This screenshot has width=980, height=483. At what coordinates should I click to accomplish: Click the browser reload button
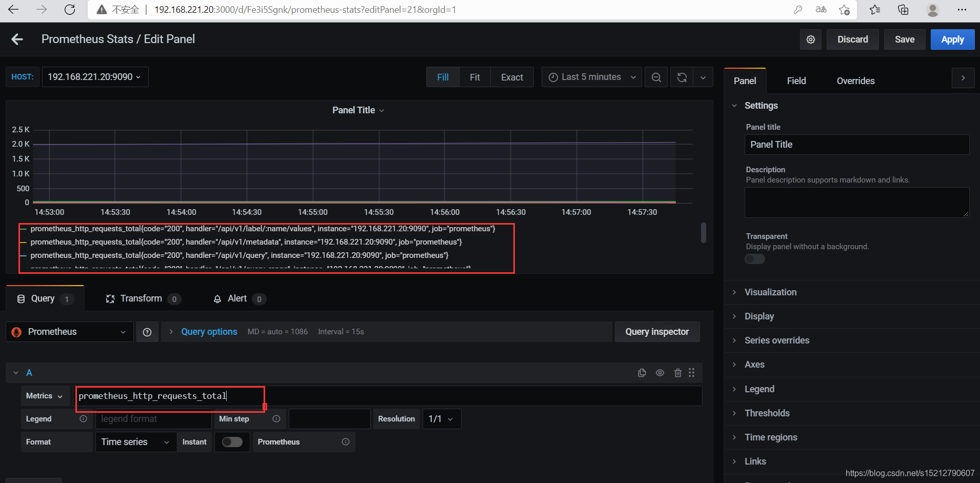70,9
